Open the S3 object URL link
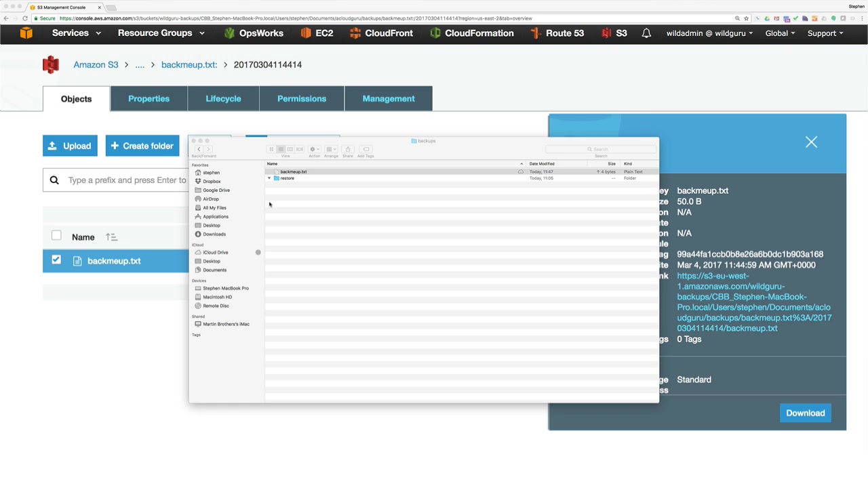 point(754,302)
